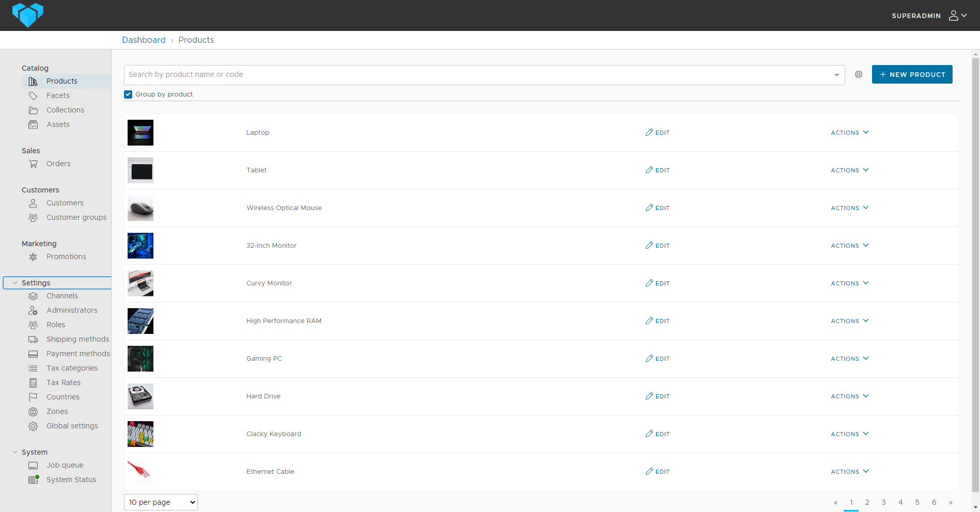Open Global settings gear icon in sidebar
Viewport: 980px width, 512px height.
click(33, 426)
